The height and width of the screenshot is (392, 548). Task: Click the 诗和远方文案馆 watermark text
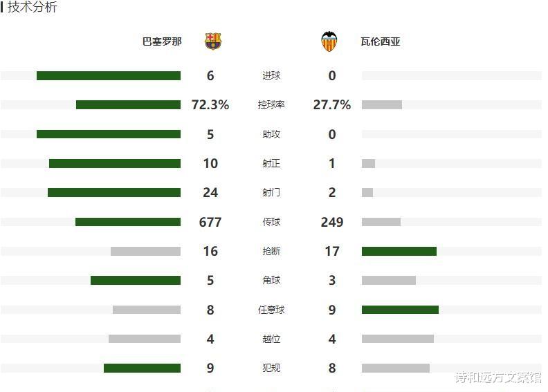pyautogui.click(x=497, y=377)
